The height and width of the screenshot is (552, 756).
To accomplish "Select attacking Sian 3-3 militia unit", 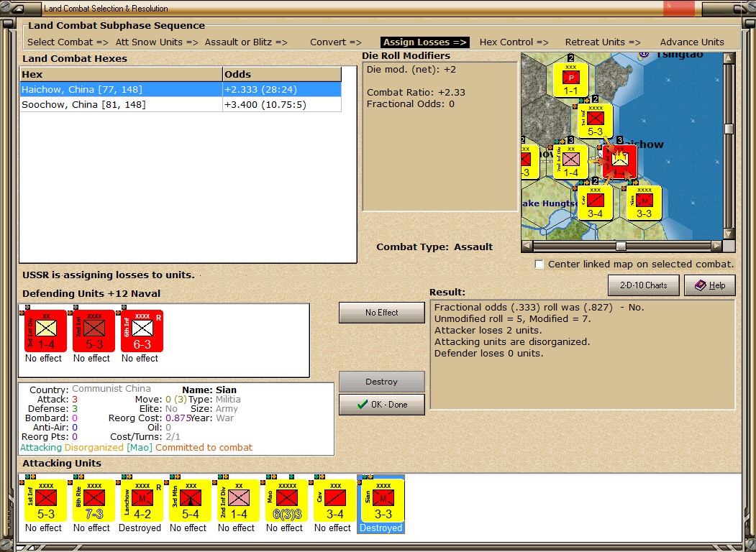I will click(x=383, y=500).
